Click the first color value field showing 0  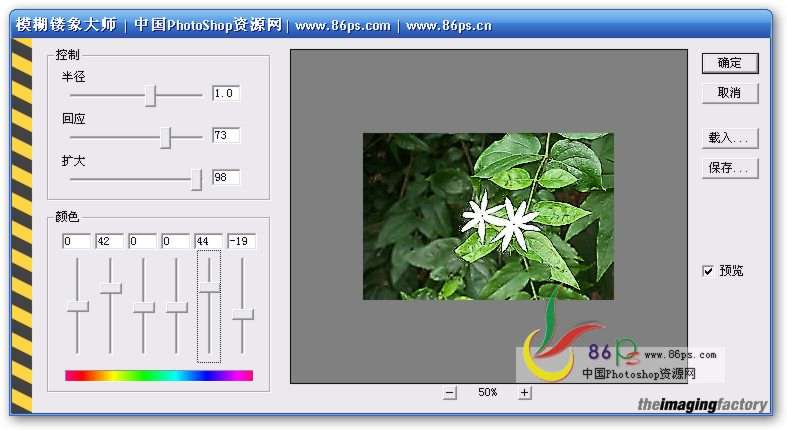coord(76,241)
